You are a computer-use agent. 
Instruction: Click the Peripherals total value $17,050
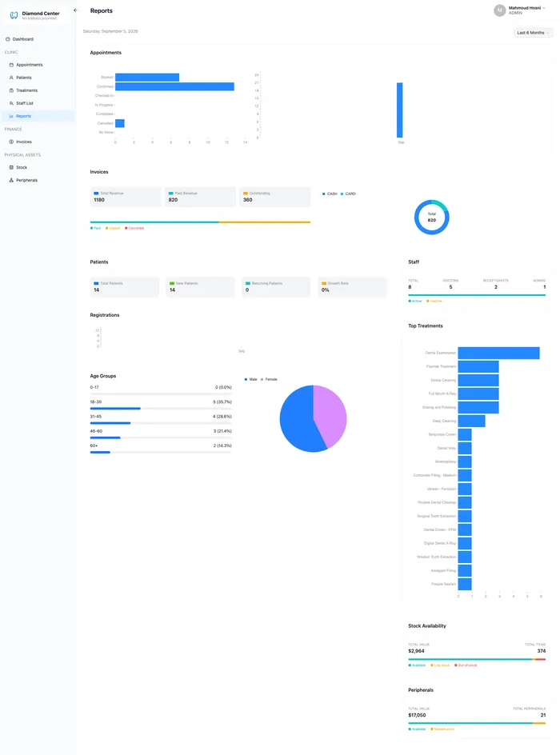(x=417, y=715)
